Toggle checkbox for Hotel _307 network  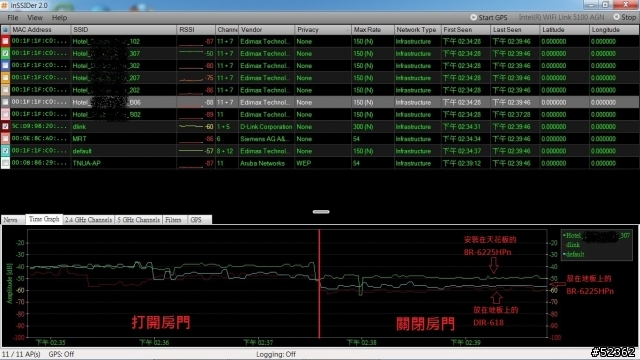(x=5, y=53)
